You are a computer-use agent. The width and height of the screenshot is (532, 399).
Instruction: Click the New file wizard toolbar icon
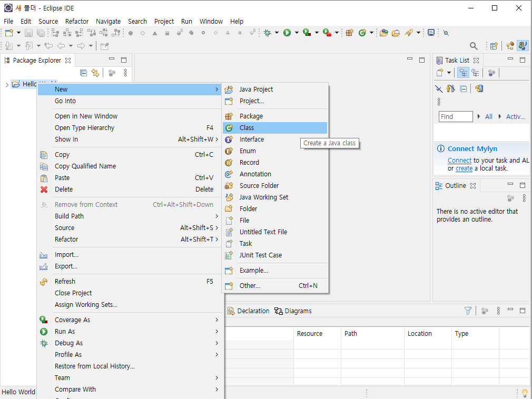[x=9, y=33]
